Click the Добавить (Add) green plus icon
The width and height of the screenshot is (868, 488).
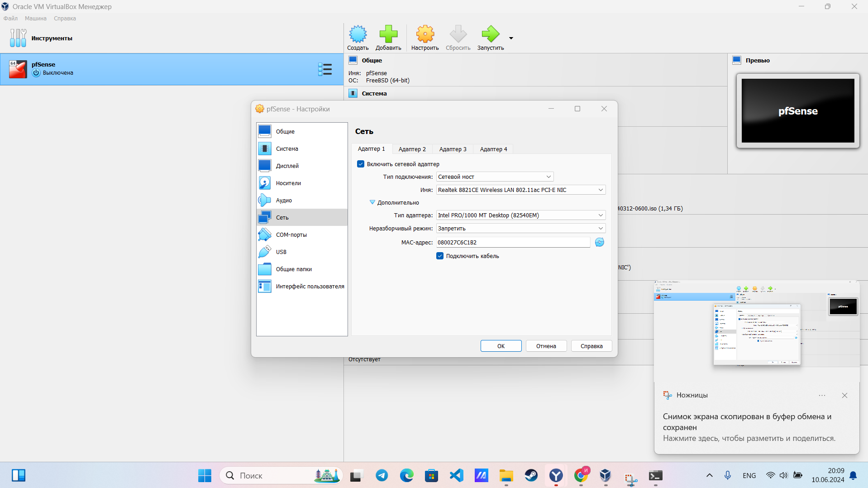click(388, 38)
